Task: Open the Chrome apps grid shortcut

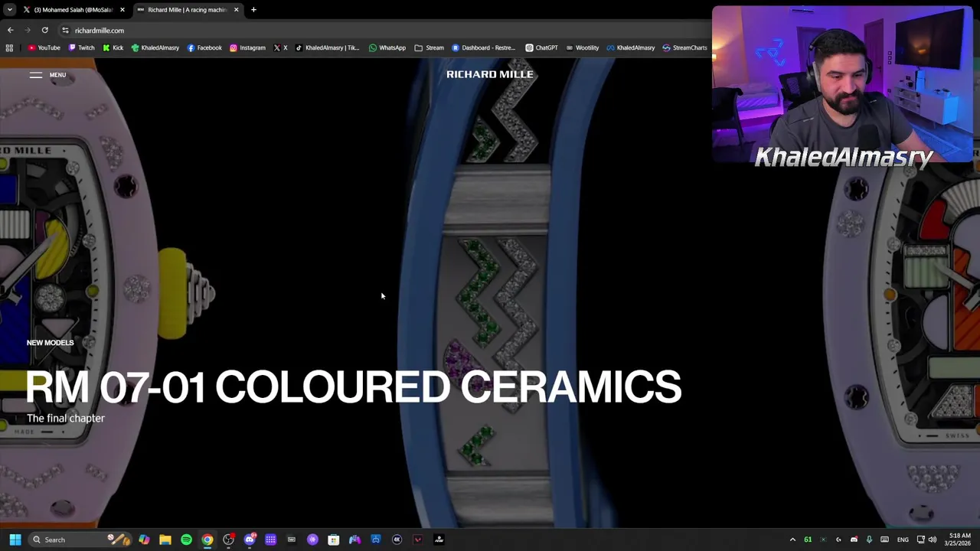Action: click(x=9, y=47)
